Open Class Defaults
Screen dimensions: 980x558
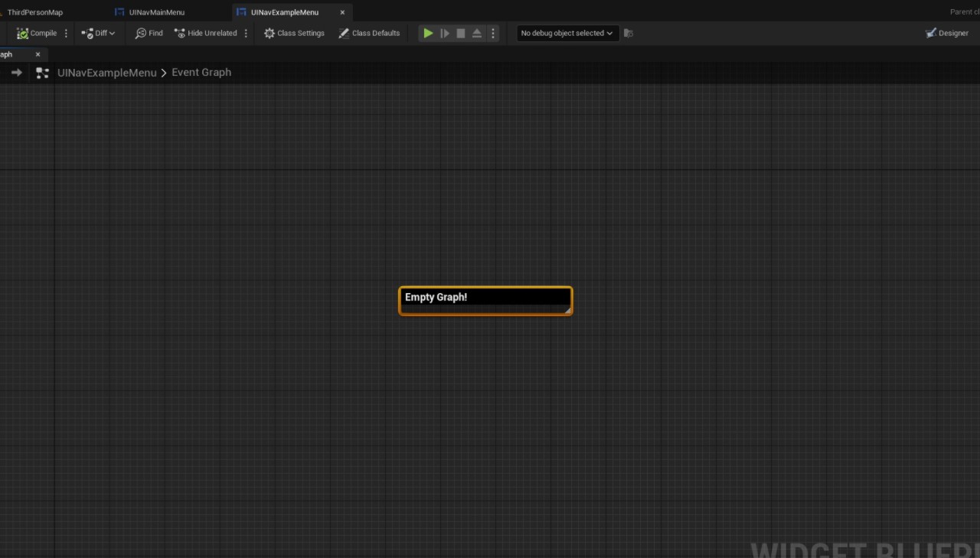click(x=369, y=33)
